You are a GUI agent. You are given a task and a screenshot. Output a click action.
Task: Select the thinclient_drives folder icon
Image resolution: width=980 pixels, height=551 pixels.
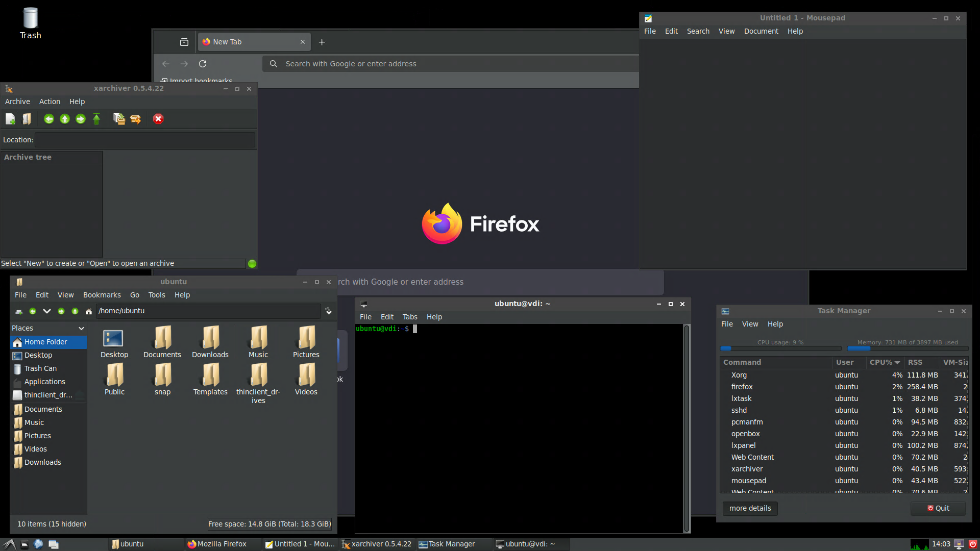[x=258, y=384]
